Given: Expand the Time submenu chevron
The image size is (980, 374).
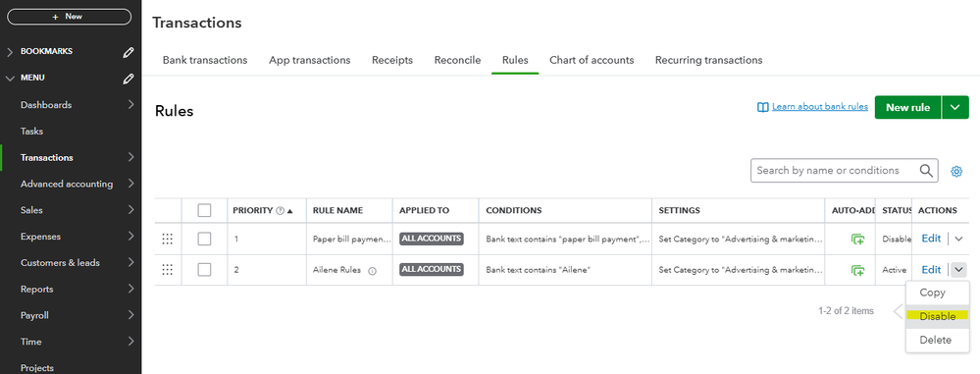Looking at the screenshot, I should [x=130, y=341].
